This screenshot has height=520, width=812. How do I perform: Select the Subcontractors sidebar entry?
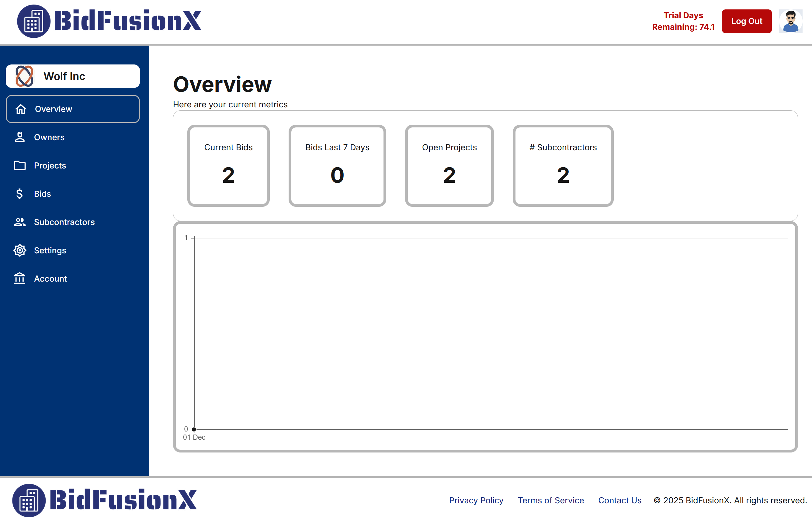tap(64, 222)
